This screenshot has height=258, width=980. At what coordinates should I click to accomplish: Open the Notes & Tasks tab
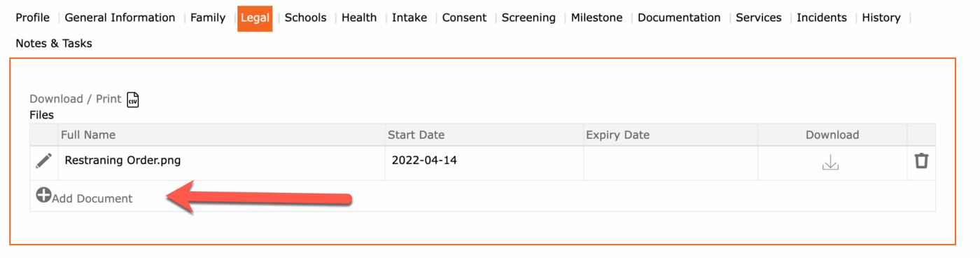(x=54, y=43)
